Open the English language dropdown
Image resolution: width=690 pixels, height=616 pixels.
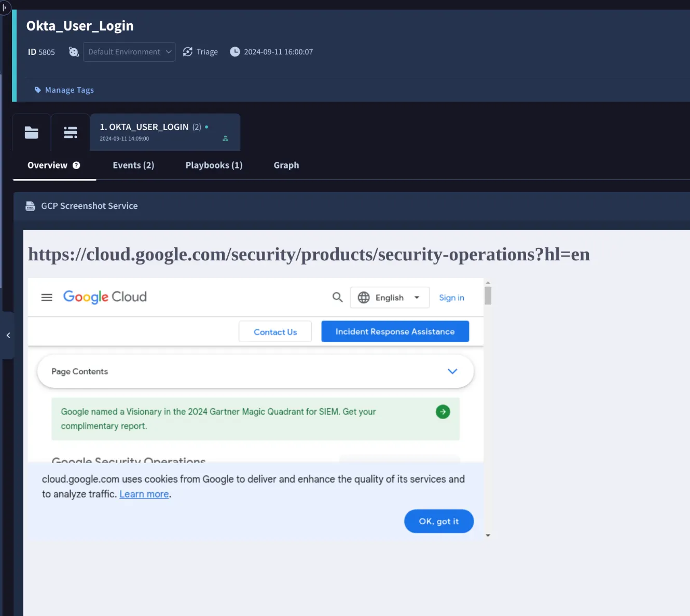[x=390, y=297]
